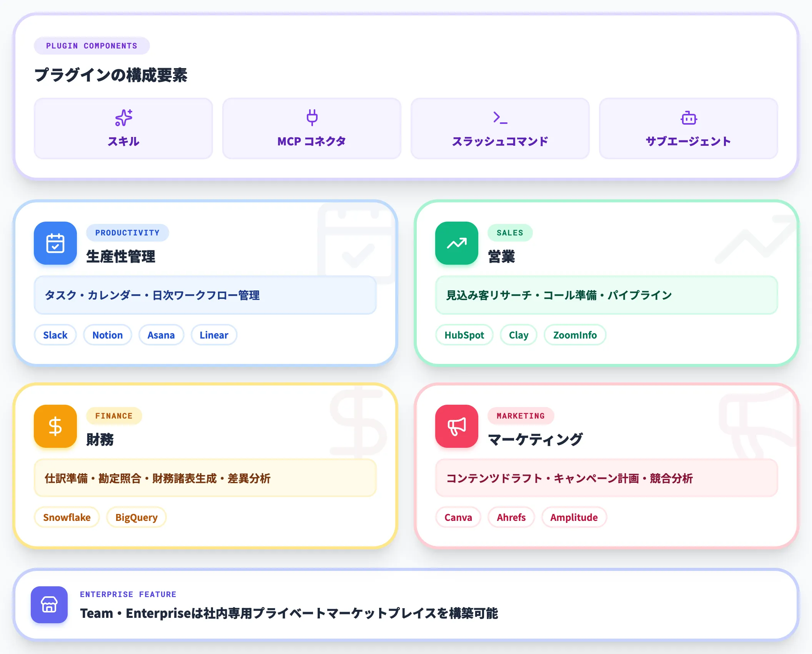Image resolution: width=812 pixels, height=654 pixels.
Task: Click the FINANCE badge
Action: click(114, 416)
